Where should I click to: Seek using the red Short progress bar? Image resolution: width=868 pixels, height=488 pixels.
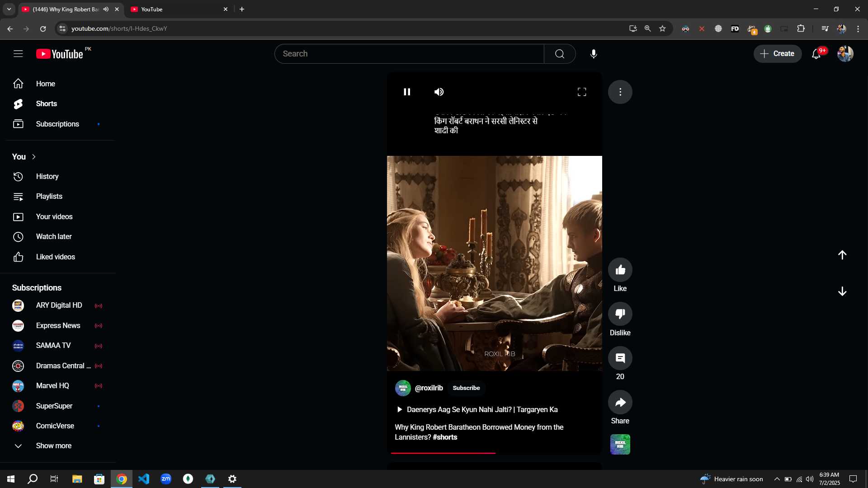(x=495, y=453)
